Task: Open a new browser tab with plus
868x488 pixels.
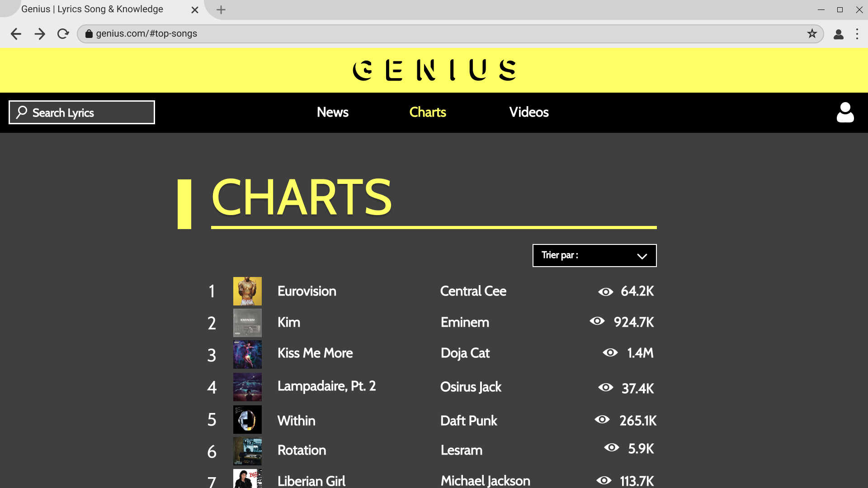Action: (221, 9)
